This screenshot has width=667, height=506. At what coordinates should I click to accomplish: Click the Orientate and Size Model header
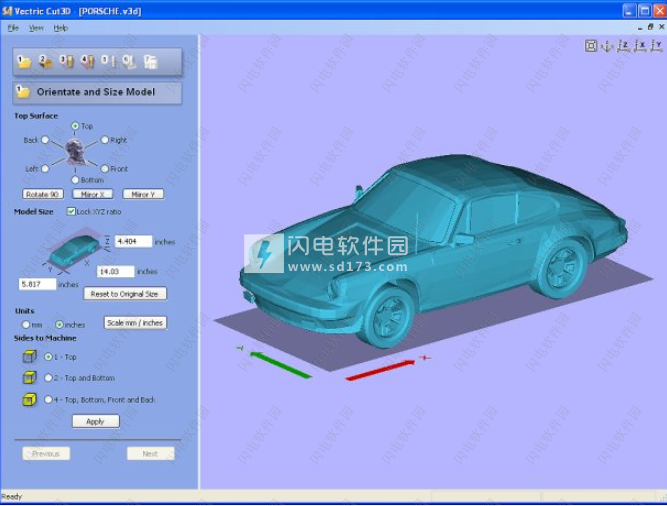pos(97,92)
